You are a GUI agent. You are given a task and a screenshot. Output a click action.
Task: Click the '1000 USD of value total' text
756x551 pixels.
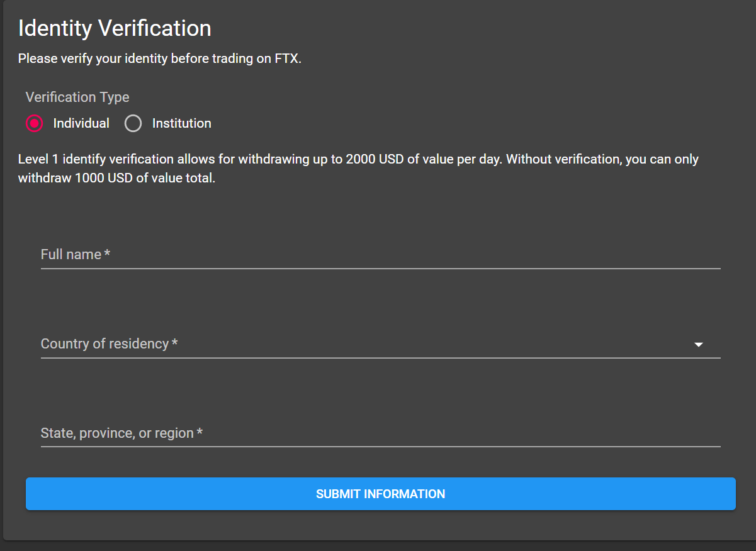(x=145, y=178)
